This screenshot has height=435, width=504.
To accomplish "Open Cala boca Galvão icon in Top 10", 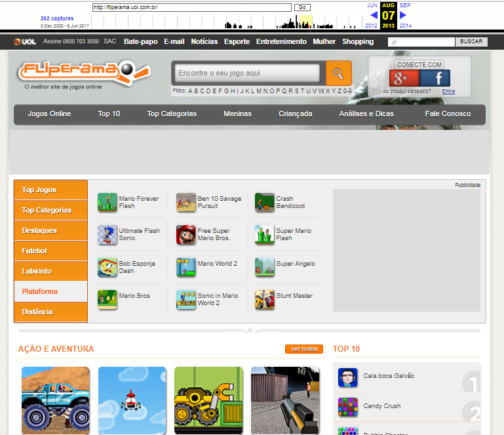I will (348, 377).
